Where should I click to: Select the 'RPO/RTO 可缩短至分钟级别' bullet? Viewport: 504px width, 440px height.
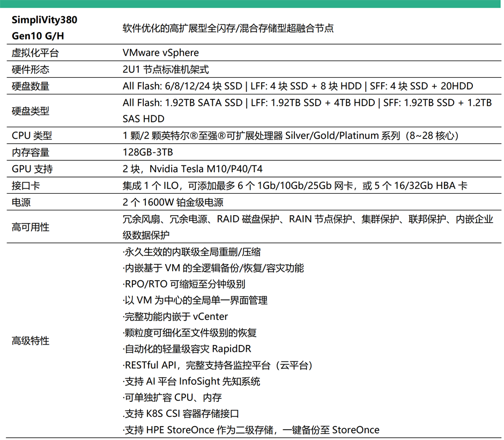pyautogui.click(x=184, y=284)
